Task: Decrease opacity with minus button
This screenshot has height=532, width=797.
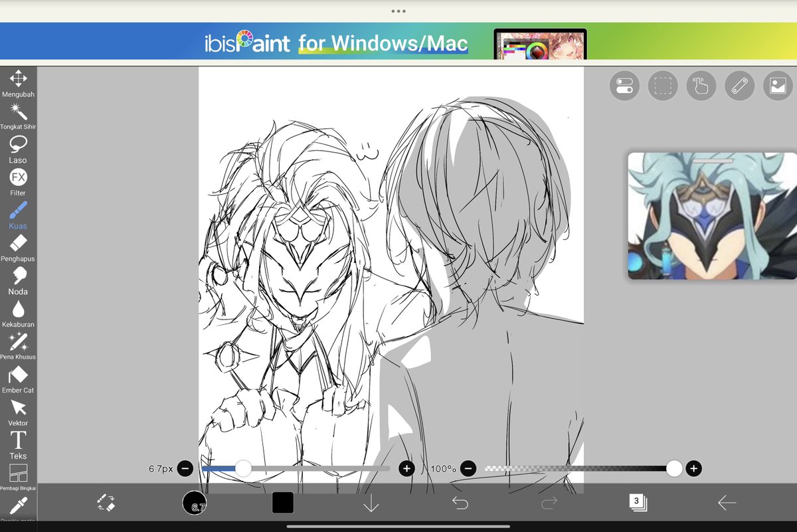Action: coord(468,469)
